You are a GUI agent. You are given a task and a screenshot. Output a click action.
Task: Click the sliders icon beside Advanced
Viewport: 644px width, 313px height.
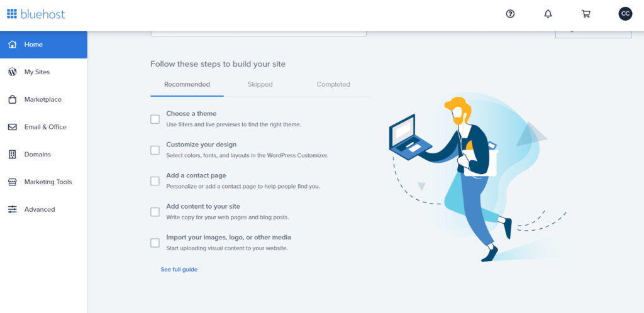13,209
